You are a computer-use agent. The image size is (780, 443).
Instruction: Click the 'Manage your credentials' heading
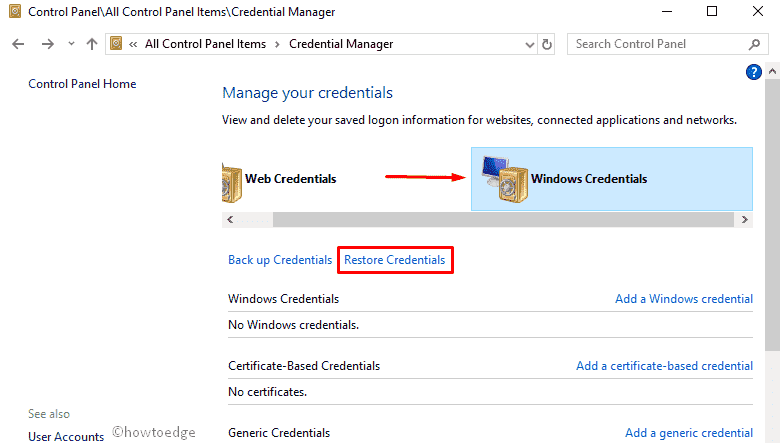point(307,93)
